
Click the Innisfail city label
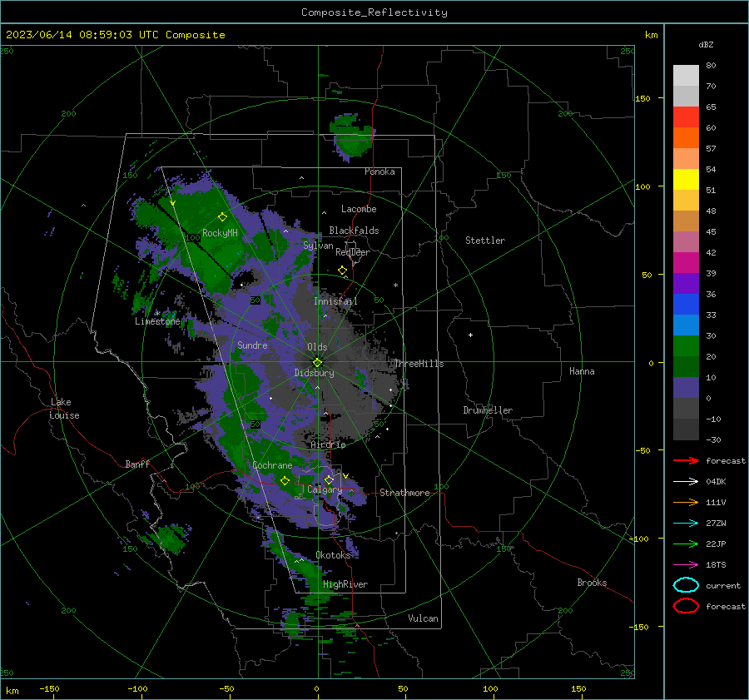tap(335, 301)
